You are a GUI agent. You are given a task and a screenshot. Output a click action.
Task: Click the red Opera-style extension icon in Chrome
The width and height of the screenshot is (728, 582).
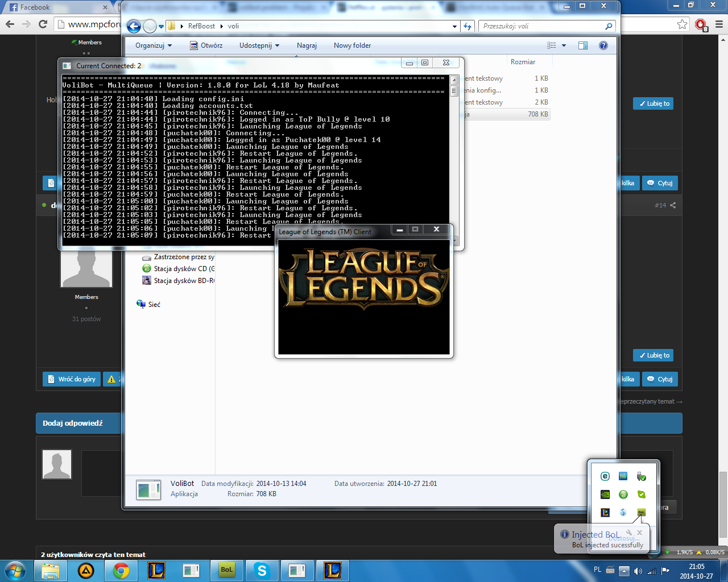[x=701, y=24]
